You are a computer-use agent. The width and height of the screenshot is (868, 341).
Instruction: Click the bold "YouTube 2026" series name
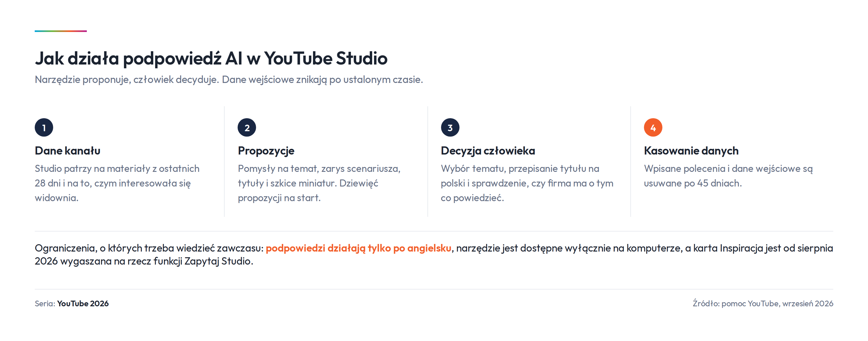83,304
